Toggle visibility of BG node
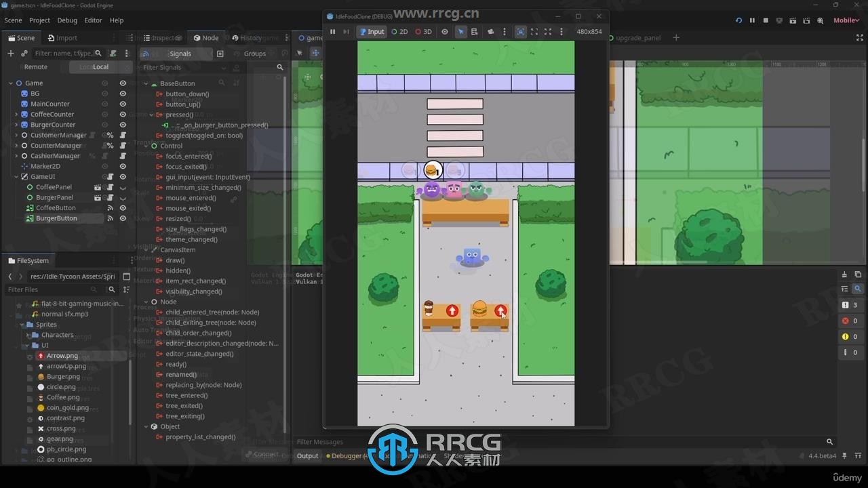This screenshot has width=868, height=488. point(123,94)
